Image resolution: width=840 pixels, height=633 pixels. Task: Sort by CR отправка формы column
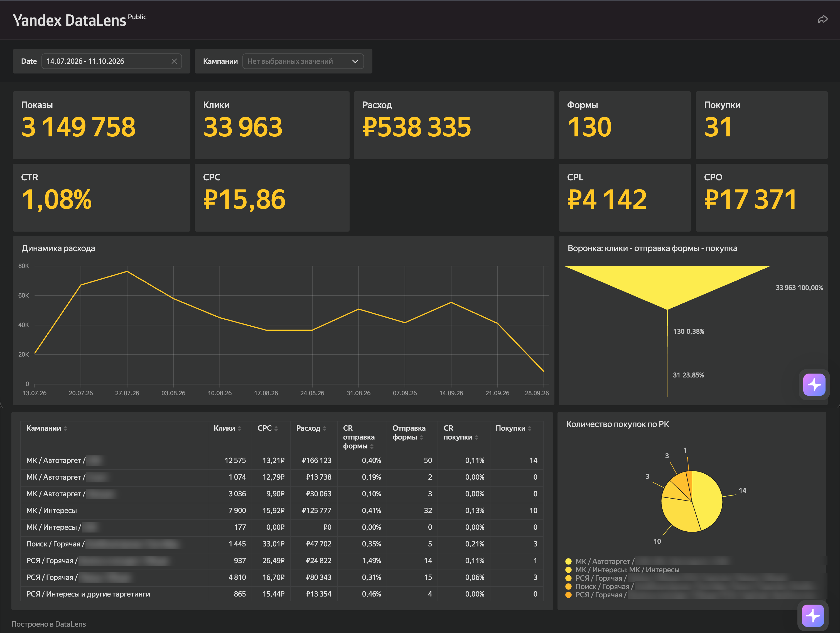[358, 437]
